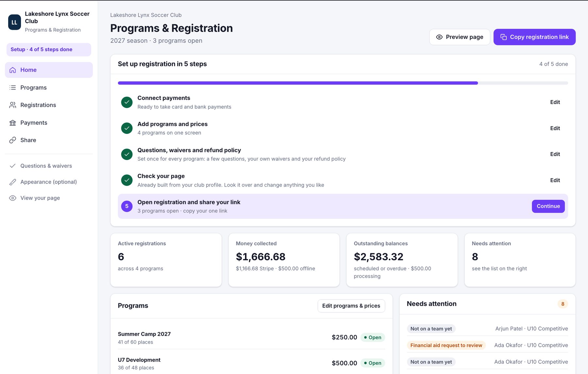Click Financial aid request to review tag
The height and width of the screenshot is (374, 588).
(x=446, y=345)
